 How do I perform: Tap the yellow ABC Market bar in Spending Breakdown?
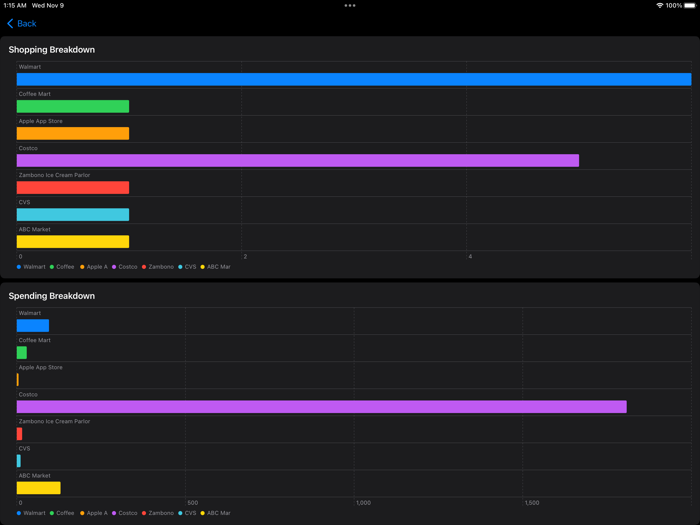[38, 488]
